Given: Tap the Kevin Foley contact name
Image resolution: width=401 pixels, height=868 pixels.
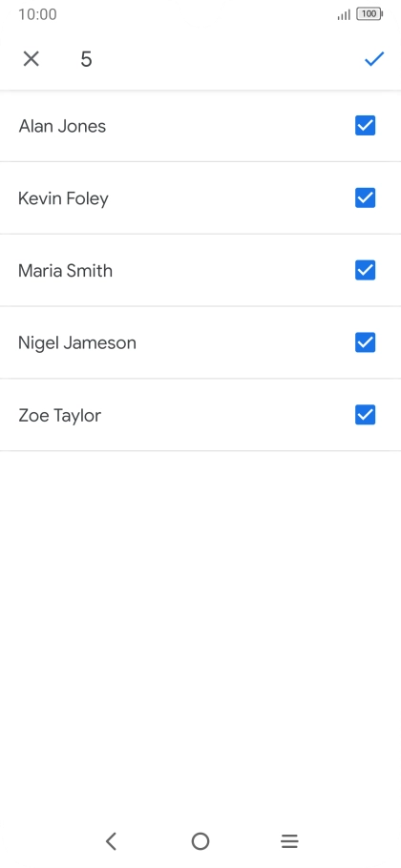Looking at the screenshot, I should (x=63, y=198).
